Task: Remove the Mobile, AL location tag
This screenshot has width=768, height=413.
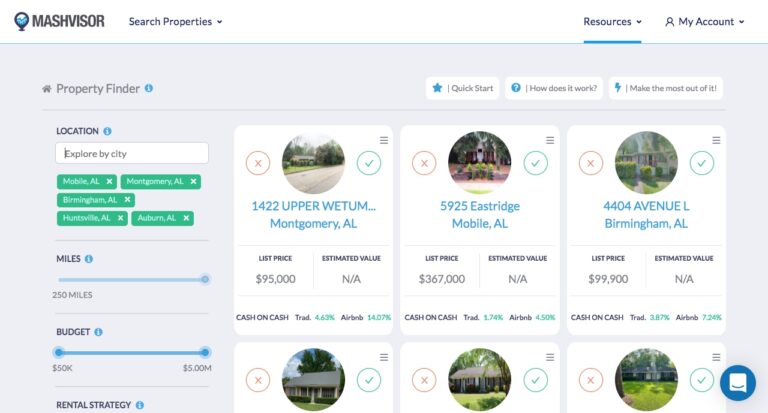Action: coord(109,181)
